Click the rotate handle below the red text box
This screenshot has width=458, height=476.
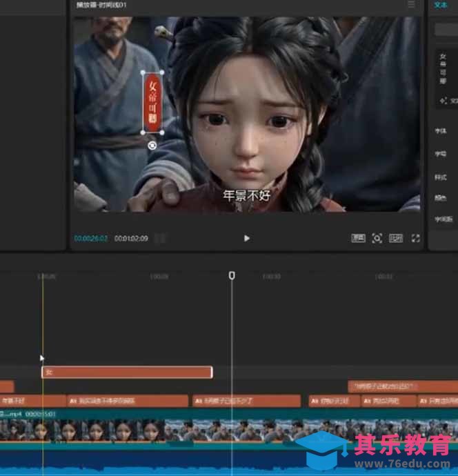[x=152, y=146]
